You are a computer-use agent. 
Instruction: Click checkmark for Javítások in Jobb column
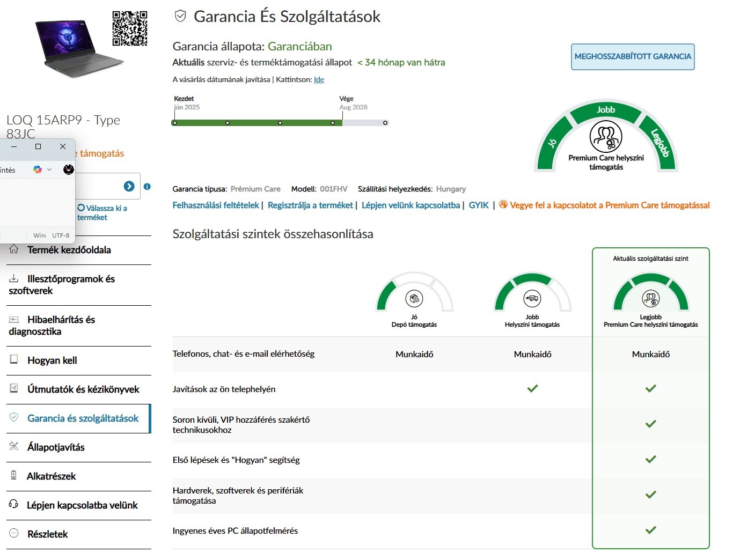tap(532, 388)
